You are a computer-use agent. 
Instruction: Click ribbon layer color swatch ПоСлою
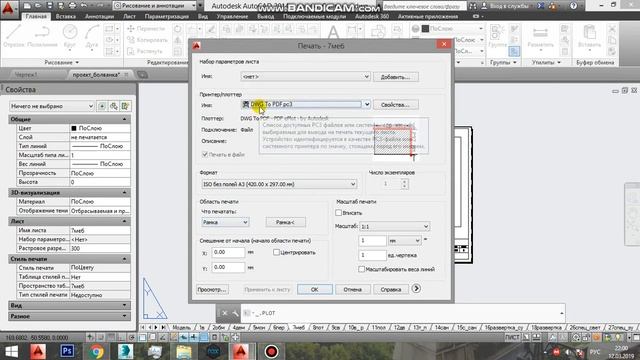425,29
